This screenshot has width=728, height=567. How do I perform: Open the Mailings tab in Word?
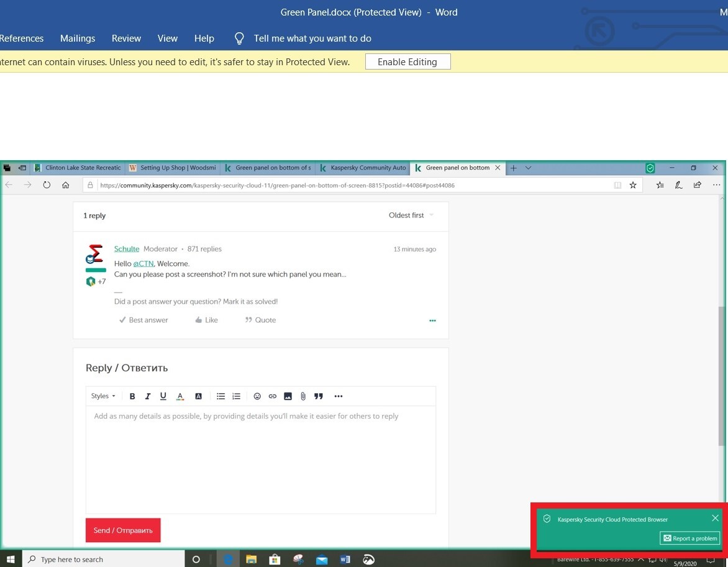78,39
